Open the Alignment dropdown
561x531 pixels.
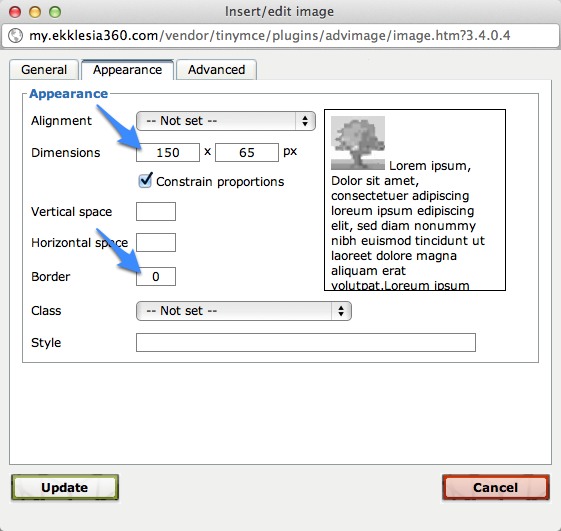tap(226, 121)
